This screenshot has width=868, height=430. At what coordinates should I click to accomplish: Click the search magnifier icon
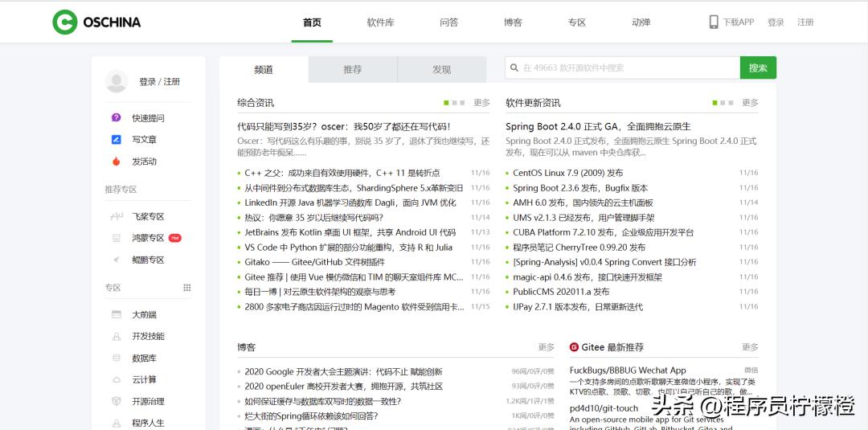coord(514,68)
